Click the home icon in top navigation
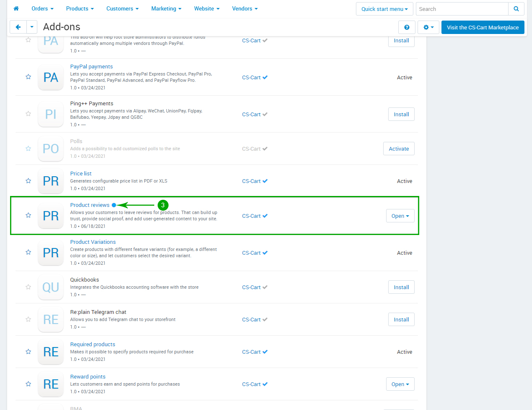This screenshot has width=532, height=410. (16, 8)
